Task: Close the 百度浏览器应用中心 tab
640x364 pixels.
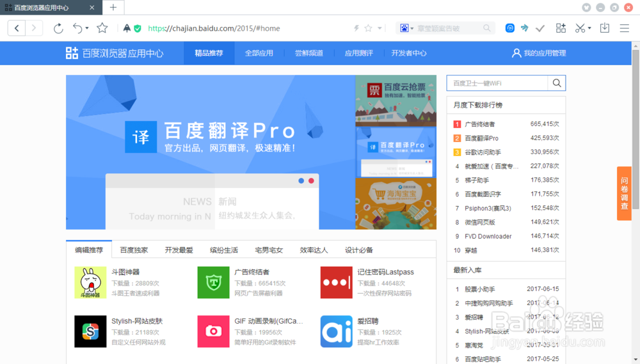Action: (x=92, y=7)
